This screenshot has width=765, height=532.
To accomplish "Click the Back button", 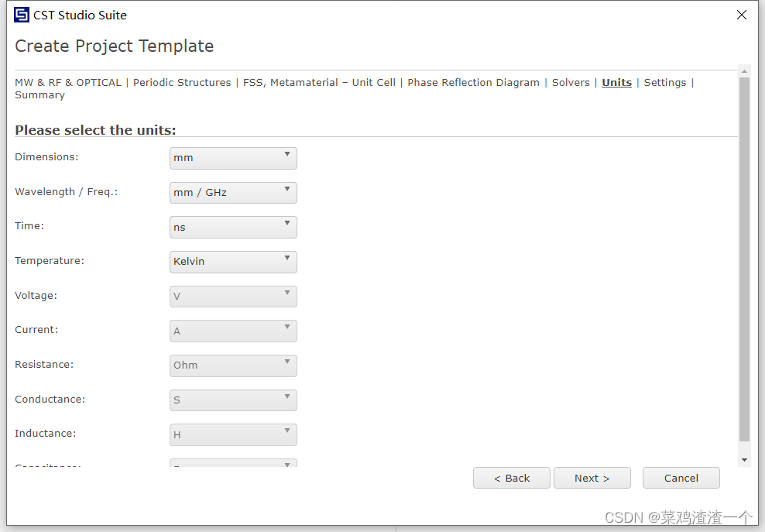I will pos(512,478).
